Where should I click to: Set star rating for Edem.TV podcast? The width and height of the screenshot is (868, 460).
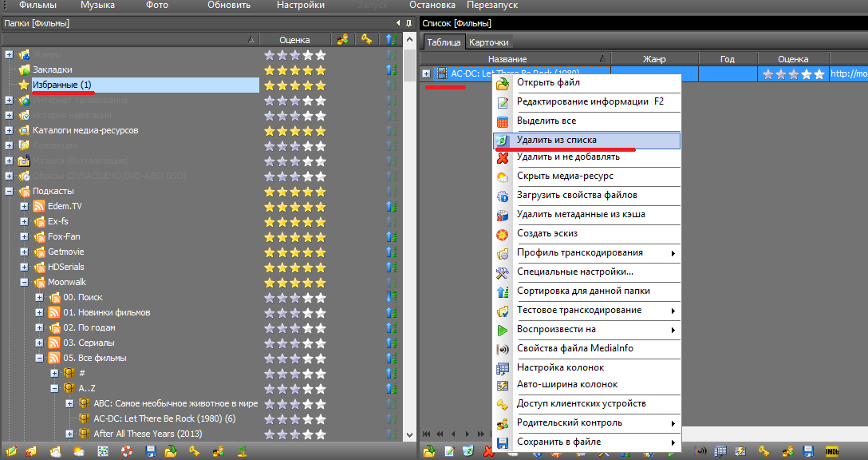click(x=294, y=206)
